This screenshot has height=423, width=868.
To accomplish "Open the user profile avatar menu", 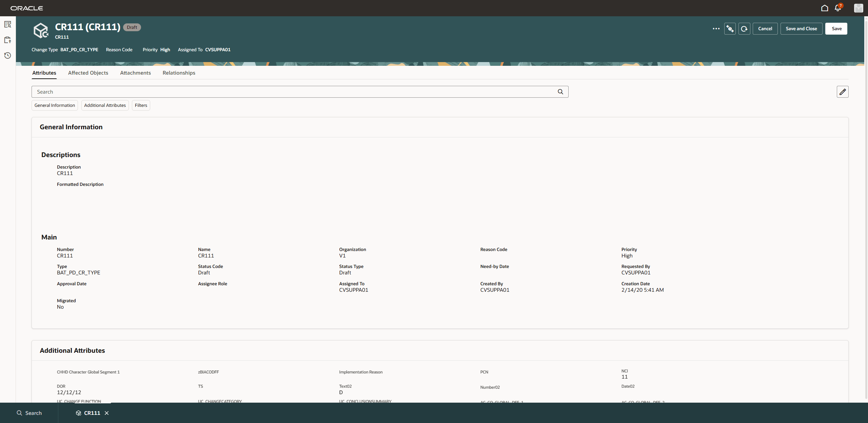I will [x=859, y=8].
